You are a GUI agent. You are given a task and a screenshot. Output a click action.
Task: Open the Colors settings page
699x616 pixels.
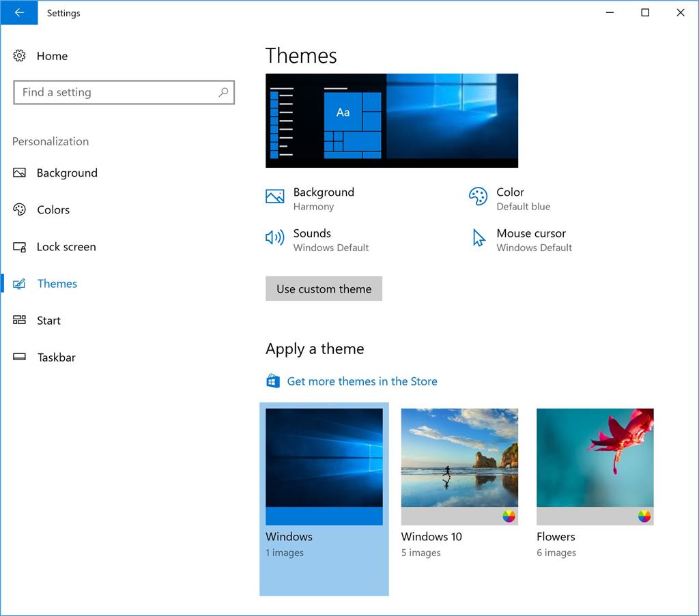click(x=53, y=210)
